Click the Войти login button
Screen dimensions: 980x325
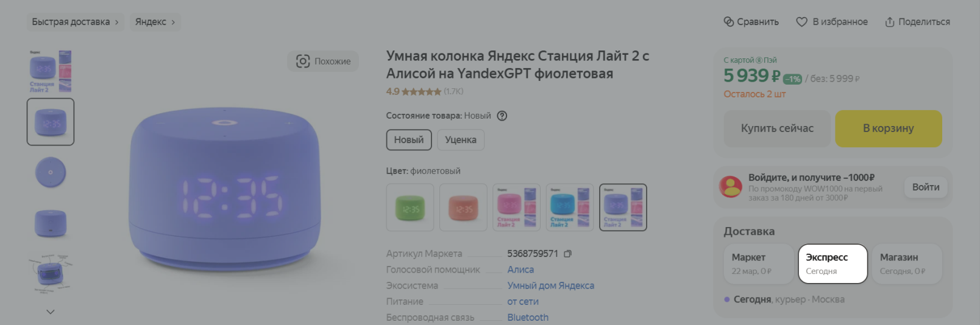[x=926, y=187]
